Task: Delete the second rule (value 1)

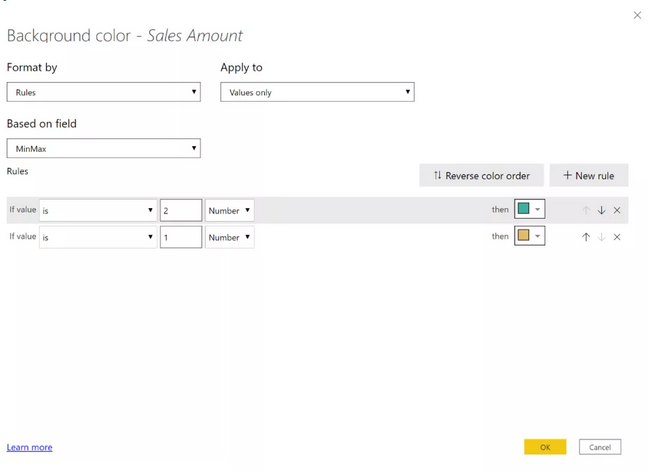Action: point(617,237)
